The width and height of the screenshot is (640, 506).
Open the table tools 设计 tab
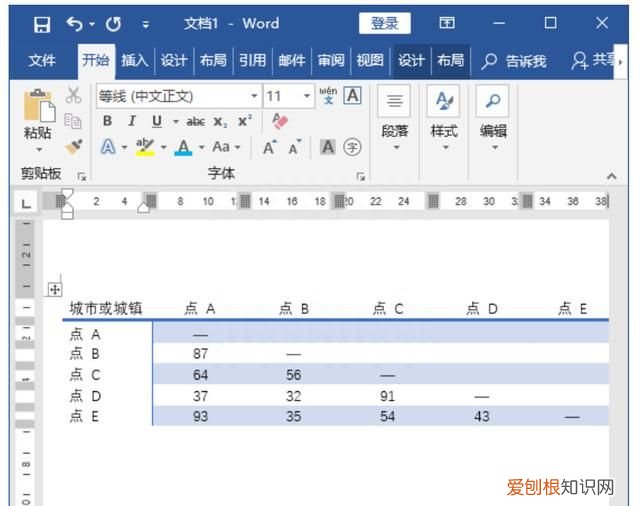click(x=411, y=61)
